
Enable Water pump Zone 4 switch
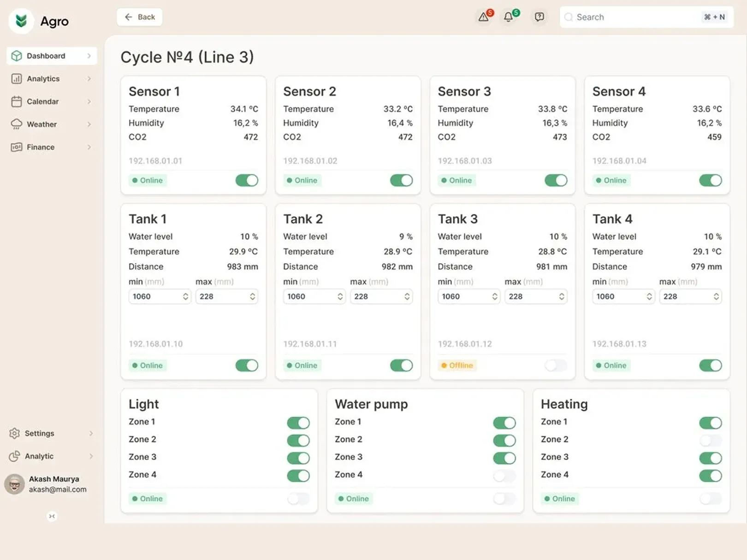(504, 476)
